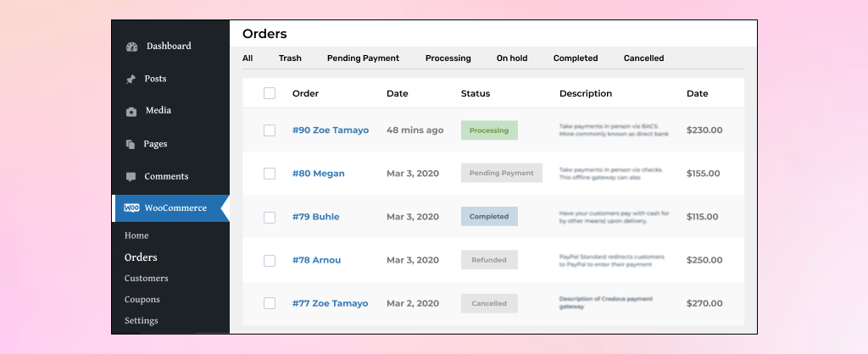Toggle the checkbox beside order #77

270,303
